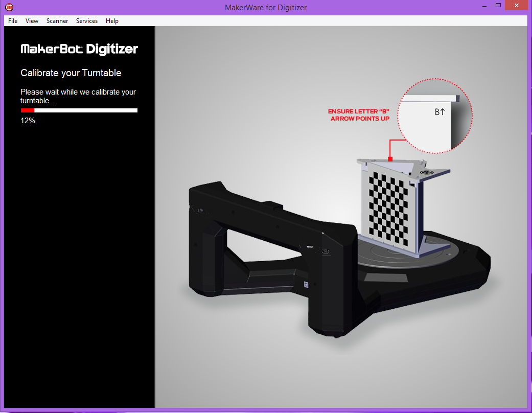The height and width of the screenshot is (413, 532).
Task: Open the Scanner menu
Action: point(57,21)
